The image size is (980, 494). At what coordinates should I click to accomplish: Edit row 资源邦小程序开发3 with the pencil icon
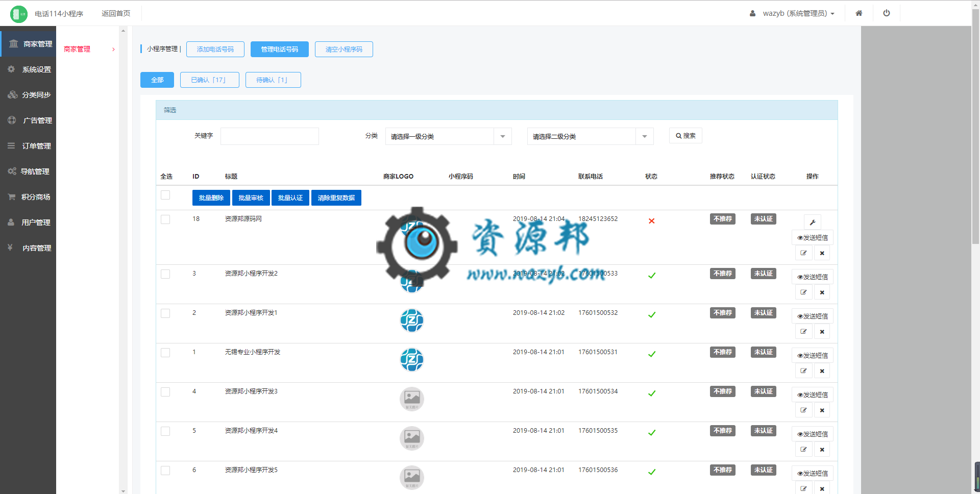(804, 410)
